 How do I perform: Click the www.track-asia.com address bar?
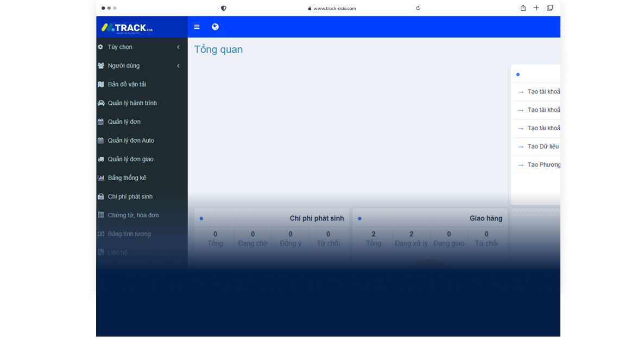point(334,8)
